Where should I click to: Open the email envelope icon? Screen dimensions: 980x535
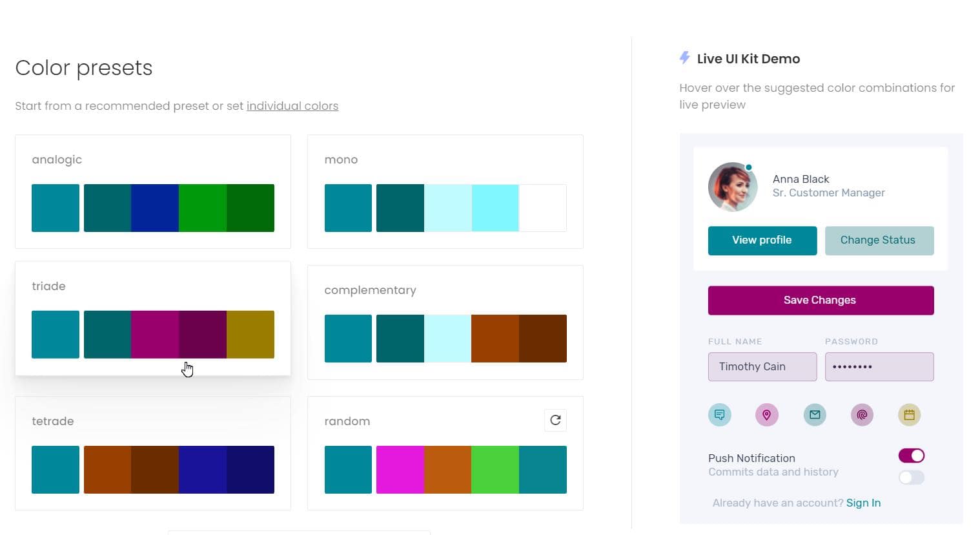(814, 415)
